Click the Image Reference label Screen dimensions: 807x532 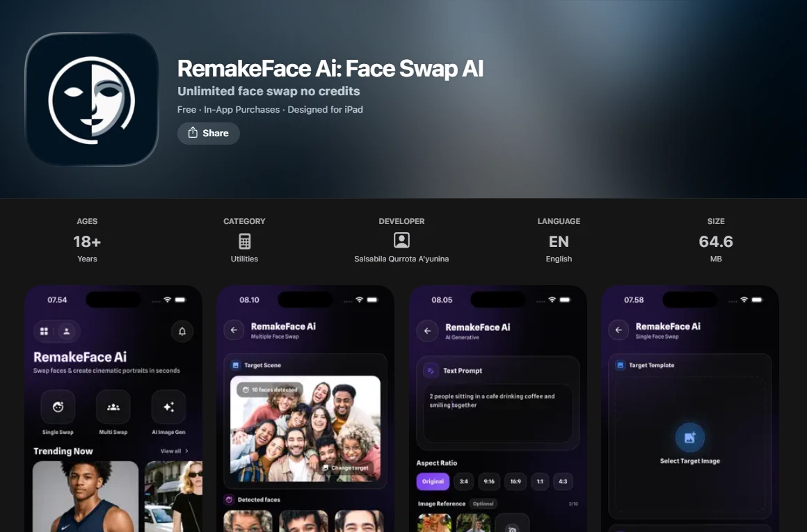(442, 503)
